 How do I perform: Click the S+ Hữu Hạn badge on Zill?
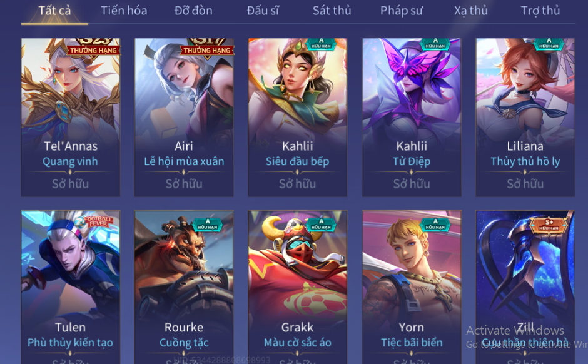coord(549,225)
